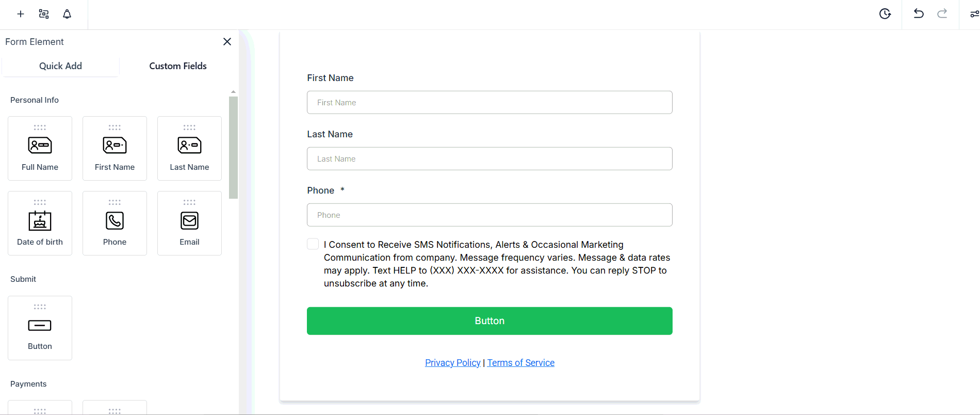The width and height of the screenshot is (980, 415).
Task: Click the element panel scrollbar thumb
Action: tap(233, 147)
